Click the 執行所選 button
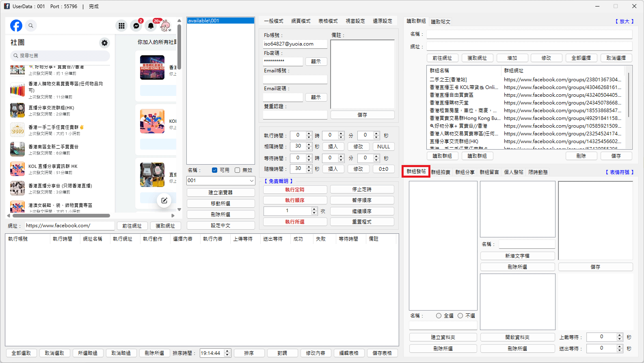644x363 pixels. [295, 222]
